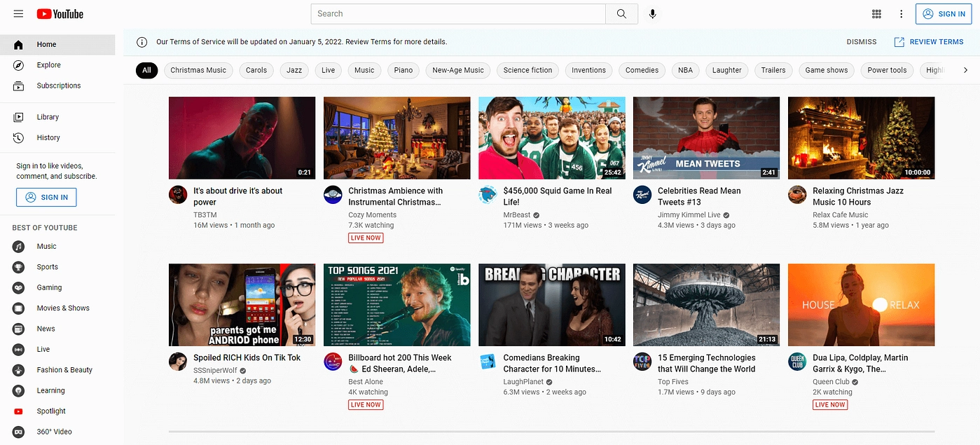
Task: Select the Piano filter chip
Action: point(403,70)
